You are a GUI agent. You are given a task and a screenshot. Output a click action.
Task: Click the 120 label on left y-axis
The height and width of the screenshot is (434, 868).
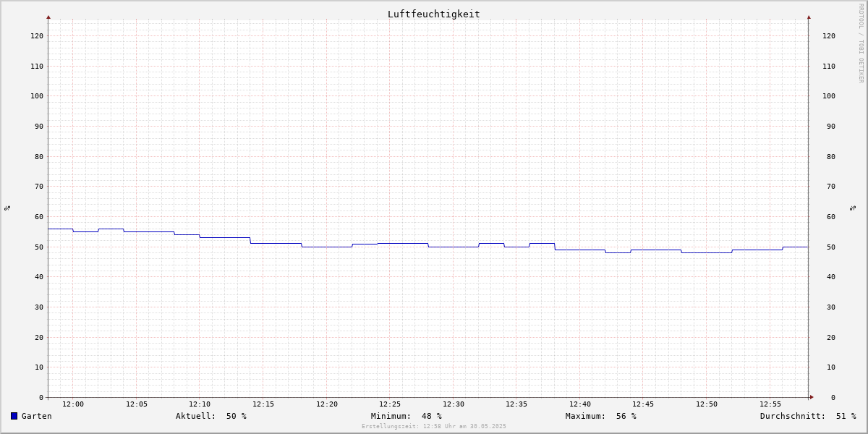coord(37,35)
